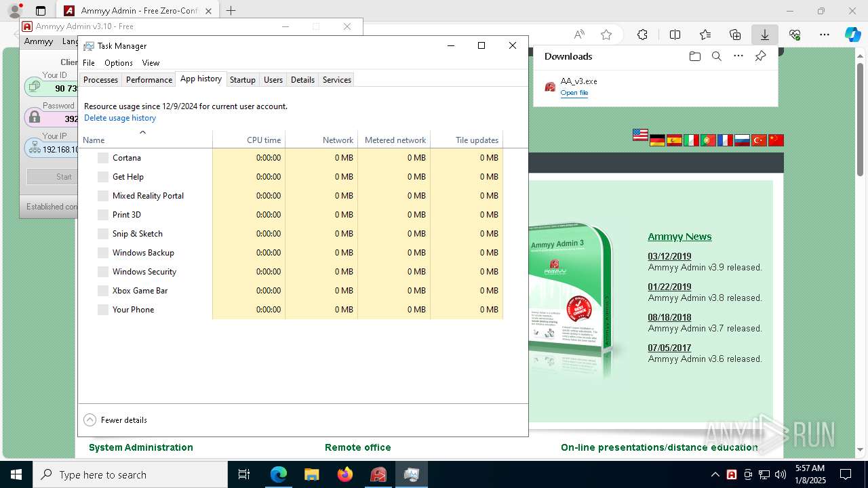868x488 pixels.
Task: Collapse Task Manager with Fewer details
Action: pyautogui.click(x=115, y=420)
